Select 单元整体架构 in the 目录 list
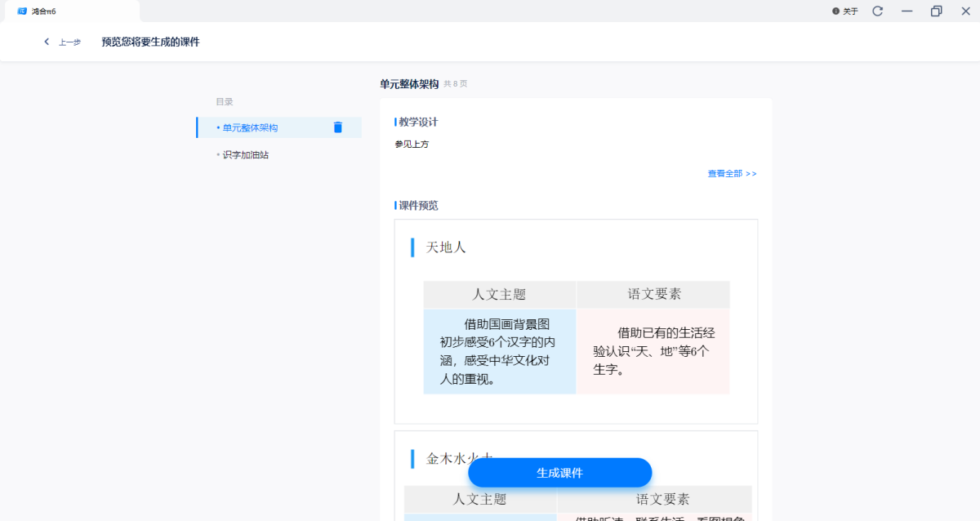Image resolution: width=980 pixels, height=521 pixels. [250, 128]
